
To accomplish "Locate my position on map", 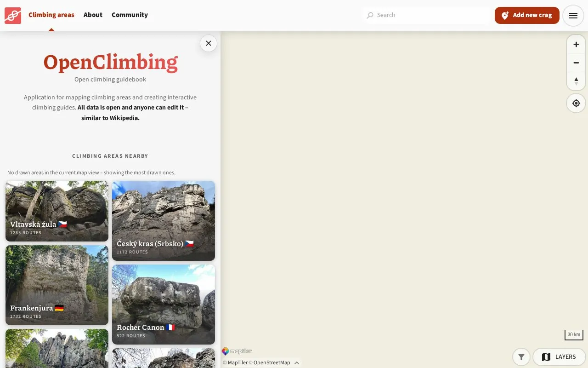I will 576,103.
